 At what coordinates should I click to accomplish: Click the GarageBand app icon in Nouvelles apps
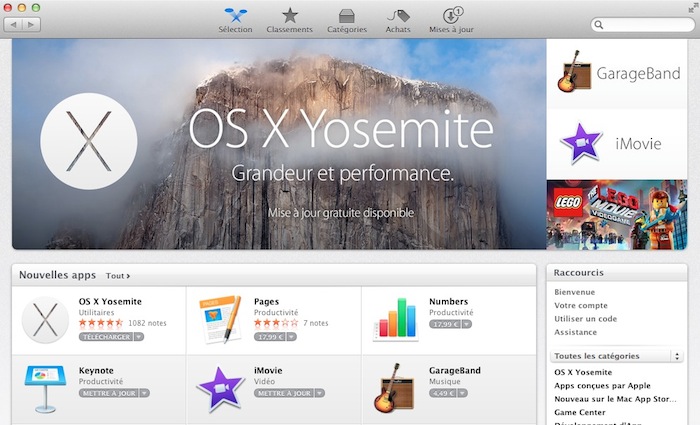coord(394,388)
